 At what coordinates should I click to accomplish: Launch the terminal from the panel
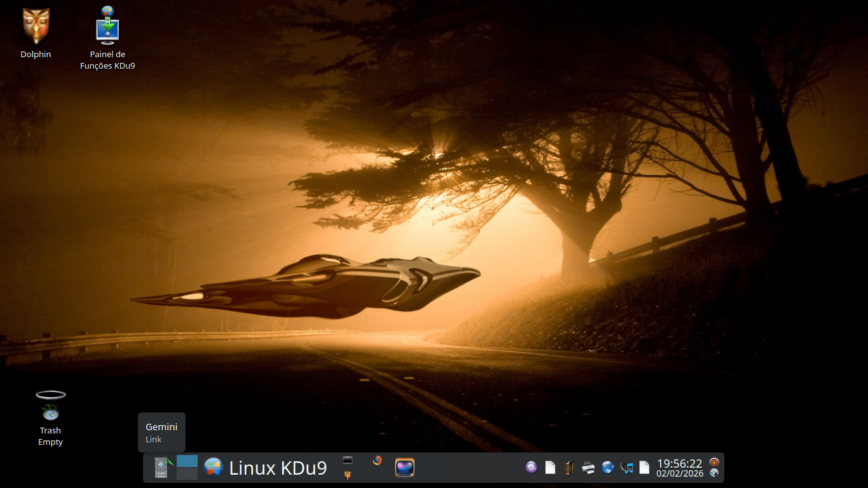(x=348, y=460)
